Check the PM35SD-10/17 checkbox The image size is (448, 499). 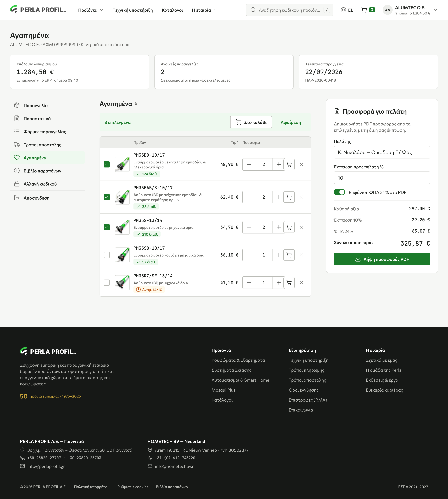(x=107, y=255)
